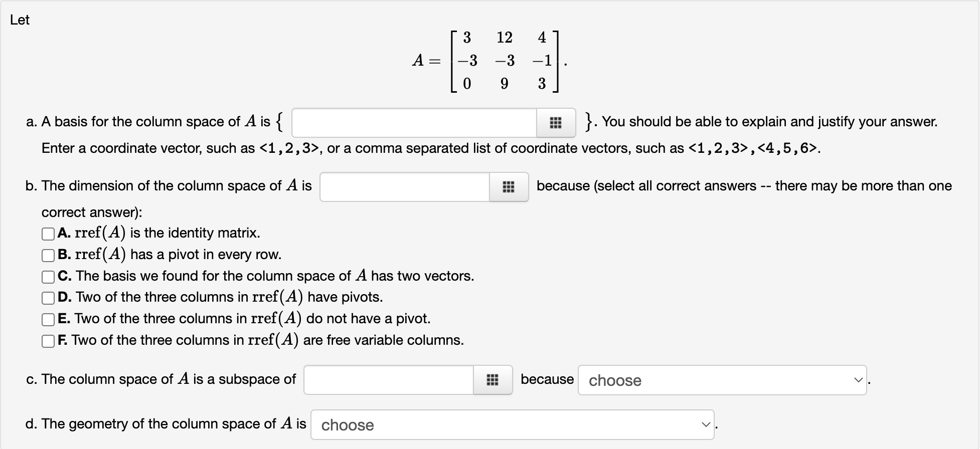This screenshot has width=980, height=449.
Task: Click the choose placeholder text in part d
Action: click(x=347, y=425)
